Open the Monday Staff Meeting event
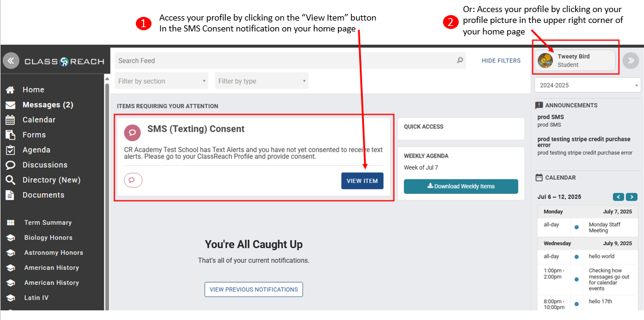Viewport: 644px width, 320px height. [605, 228]
